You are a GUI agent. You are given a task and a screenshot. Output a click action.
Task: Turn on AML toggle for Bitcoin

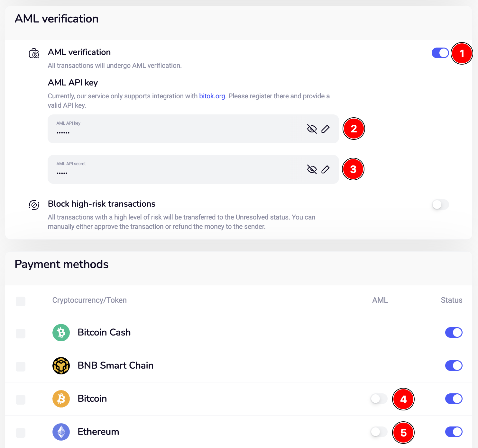coord(379,399)
